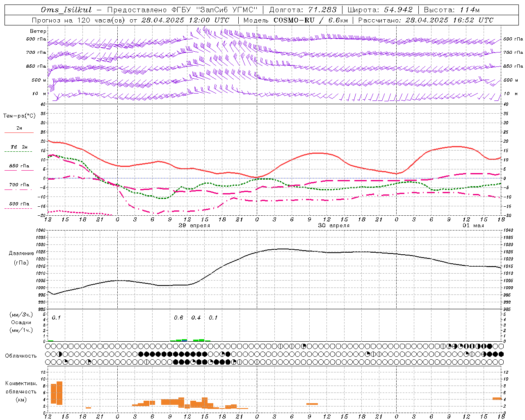Click the Рассчитано 28.04.2025 16:52 UTC timestamp
Screen dimensions: 525x420
coord(426,20)
